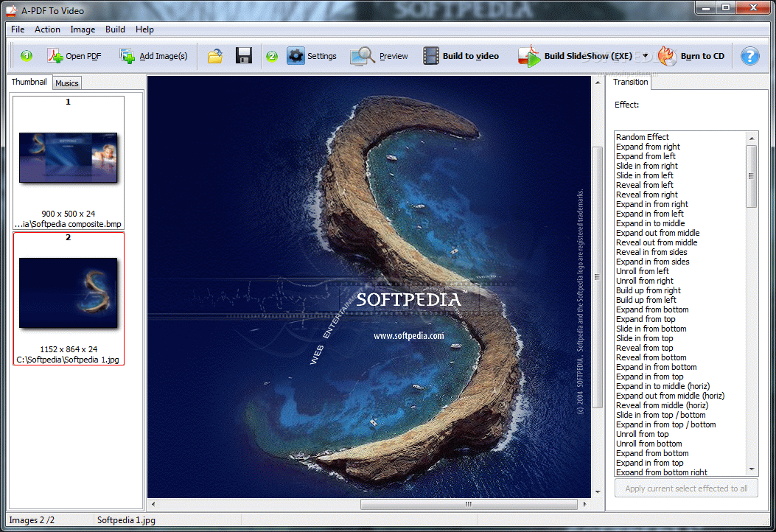Choose Expand in to middle (horiz) effect
This screenshot has height=532, width=776.
[663, 386]
